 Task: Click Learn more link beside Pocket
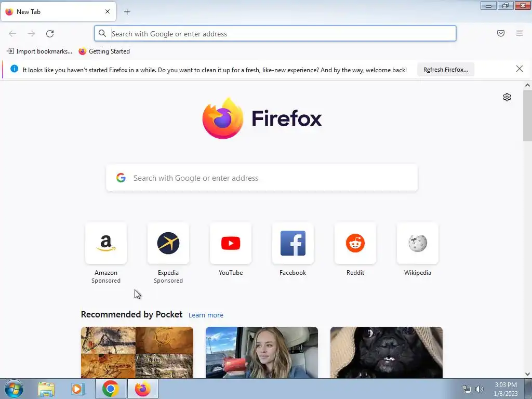206,315
